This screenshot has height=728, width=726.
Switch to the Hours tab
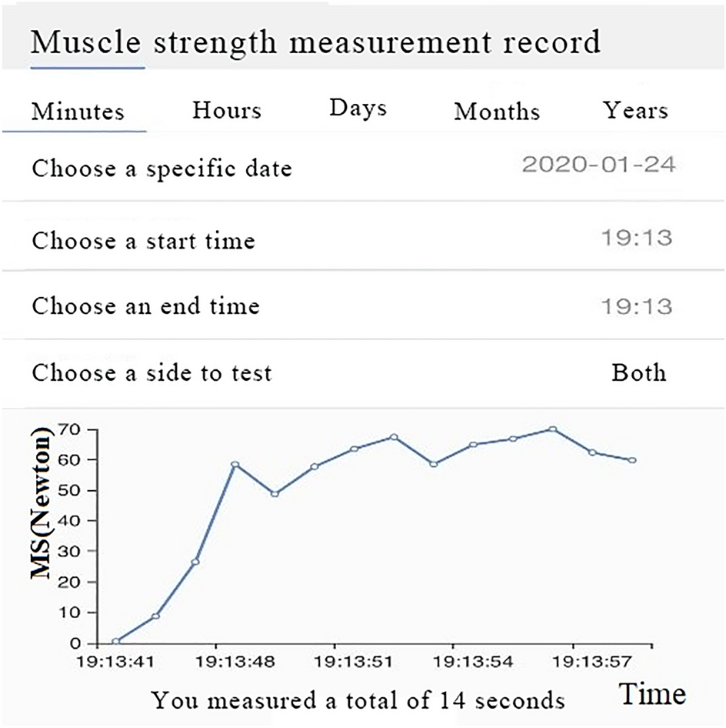[x=226, y=111]
